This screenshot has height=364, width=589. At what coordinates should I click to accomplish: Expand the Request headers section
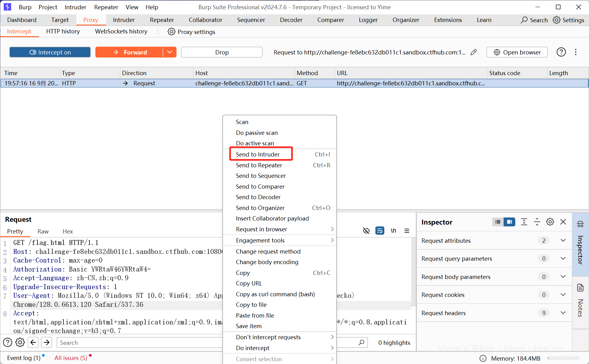coord(563,313)
